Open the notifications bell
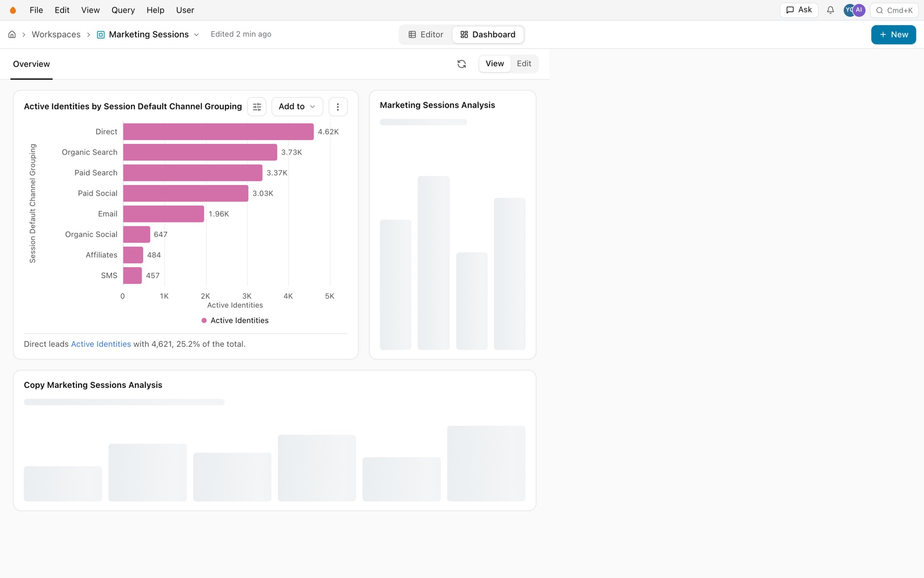 (x=830, y=10)
